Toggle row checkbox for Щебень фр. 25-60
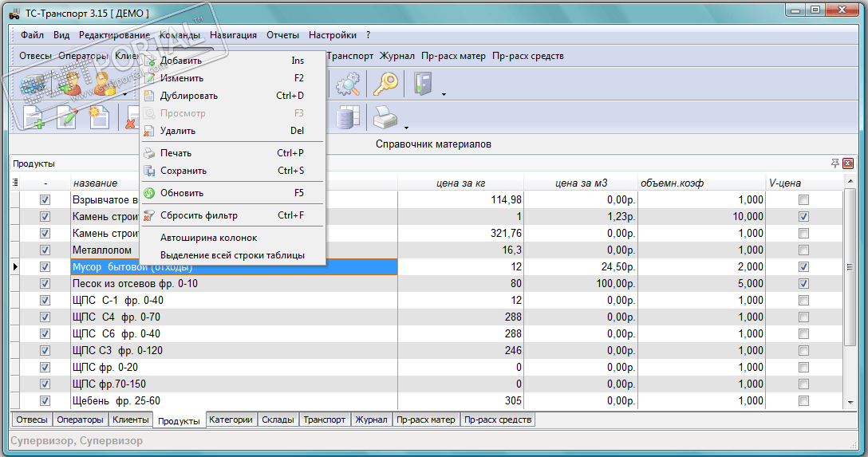868x457 pixels. [45, 400]
